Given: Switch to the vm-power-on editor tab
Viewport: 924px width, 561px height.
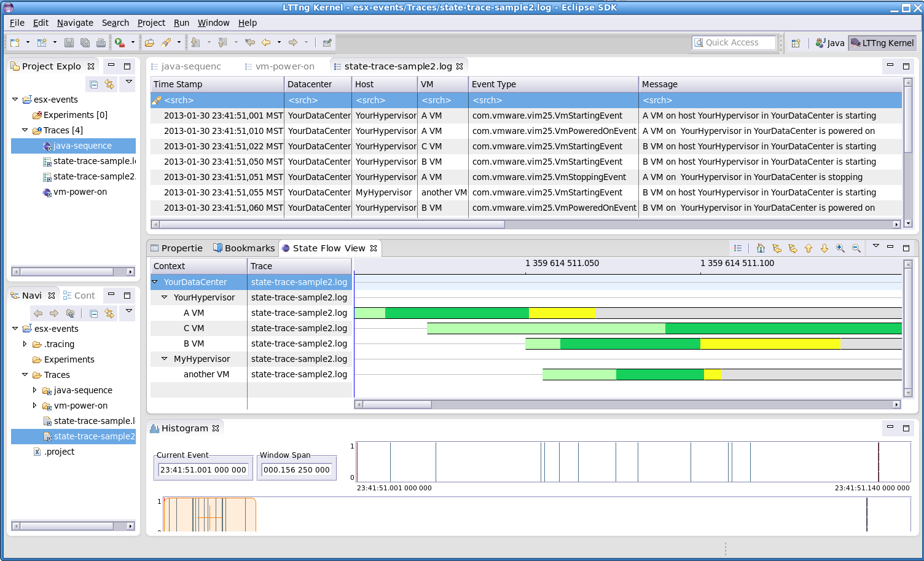Looking at the screenshot, I should point(280,66).
